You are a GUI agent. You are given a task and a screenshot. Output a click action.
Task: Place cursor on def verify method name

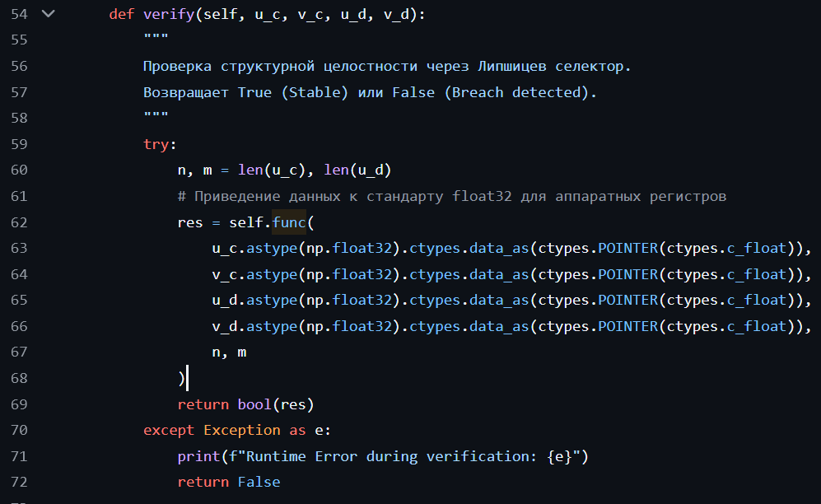169,14
